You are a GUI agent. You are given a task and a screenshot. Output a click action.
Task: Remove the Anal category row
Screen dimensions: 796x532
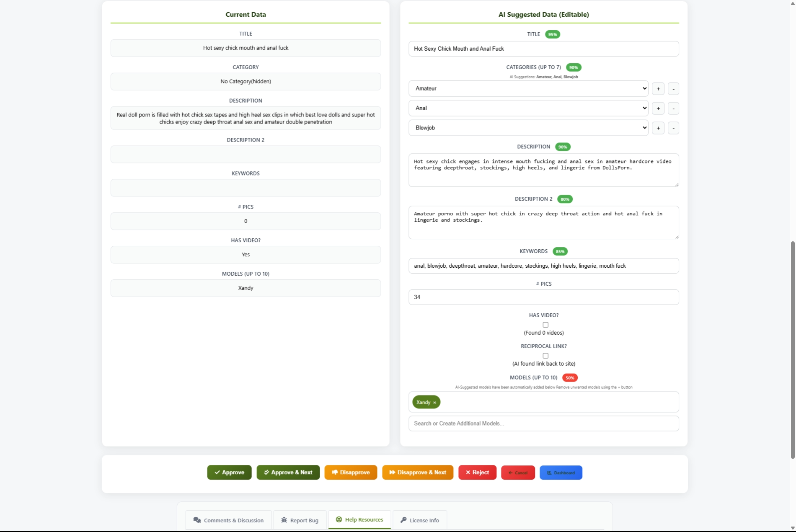point(673,108)
